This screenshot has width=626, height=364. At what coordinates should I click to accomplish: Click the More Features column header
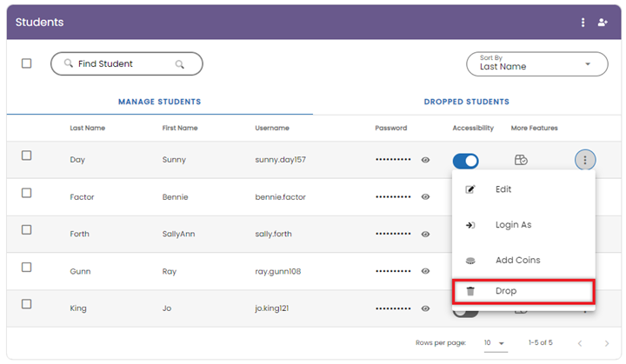tap(534, 128)
